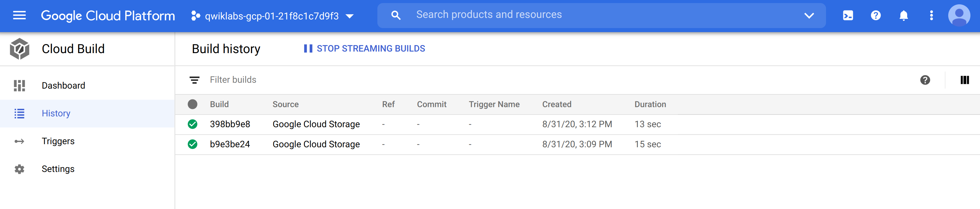Click the pause icon beside Stop Streaming
Screen dimensions: 980x209
308,48
